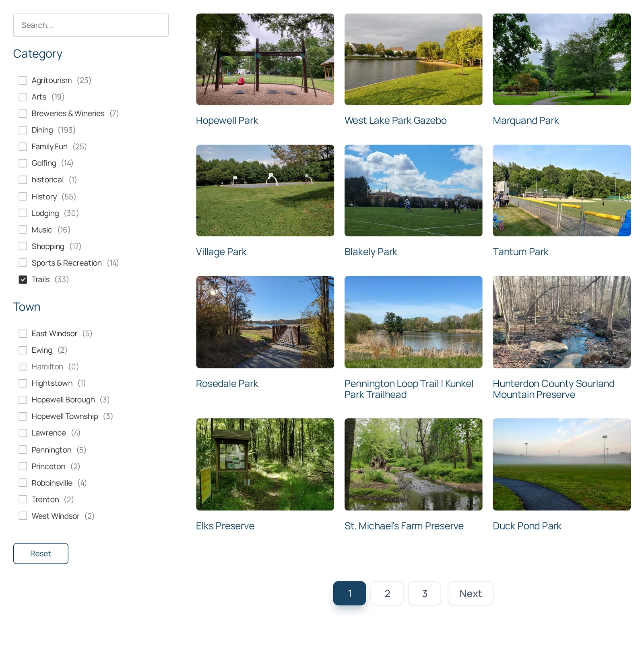The image size is (644, 647).
Task: Open the Marquand Park title link
Action: coord(526,120)
